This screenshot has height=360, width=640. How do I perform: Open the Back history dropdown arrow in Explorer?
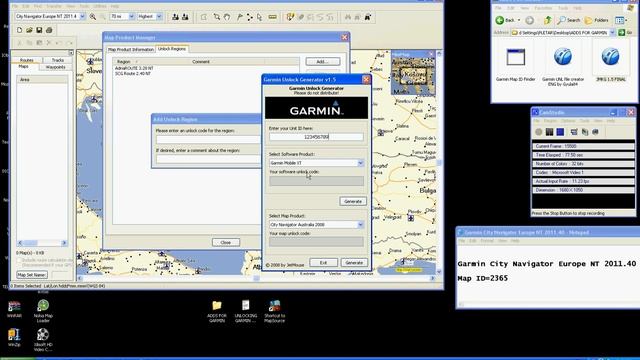tap(519, 20)
